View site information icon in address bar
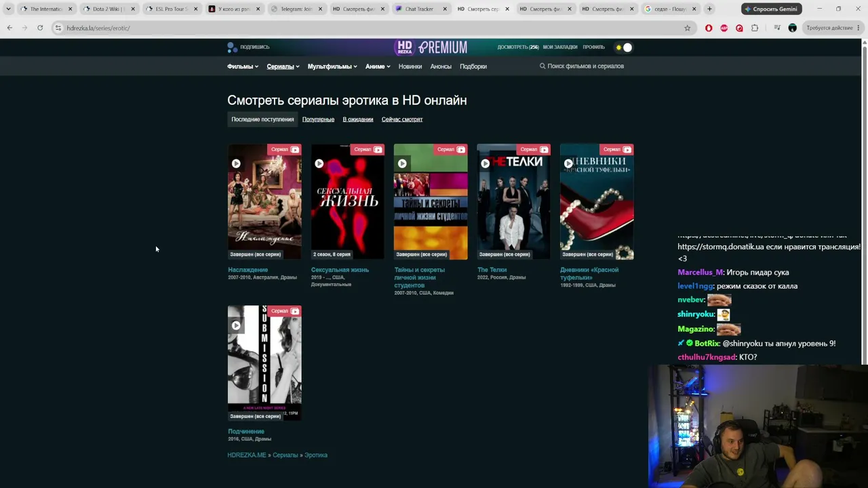 (x=58, y=28)
